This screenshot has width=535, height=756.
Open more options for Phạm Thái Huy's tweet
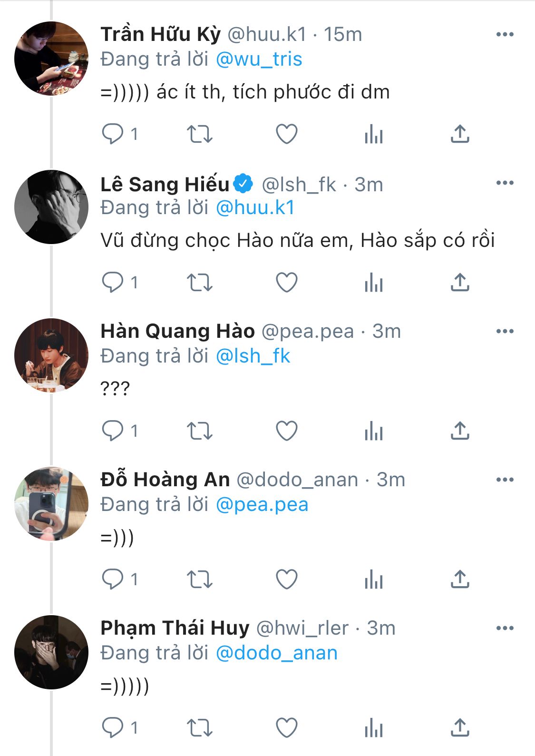click(505, 628)
